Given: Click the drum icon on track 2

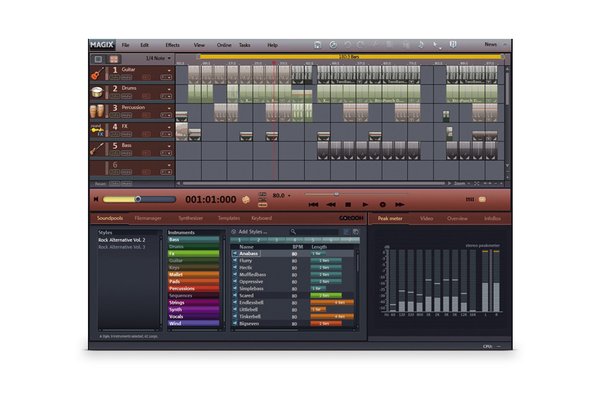Looking at the screenshot, I should [x=97, y=92].
